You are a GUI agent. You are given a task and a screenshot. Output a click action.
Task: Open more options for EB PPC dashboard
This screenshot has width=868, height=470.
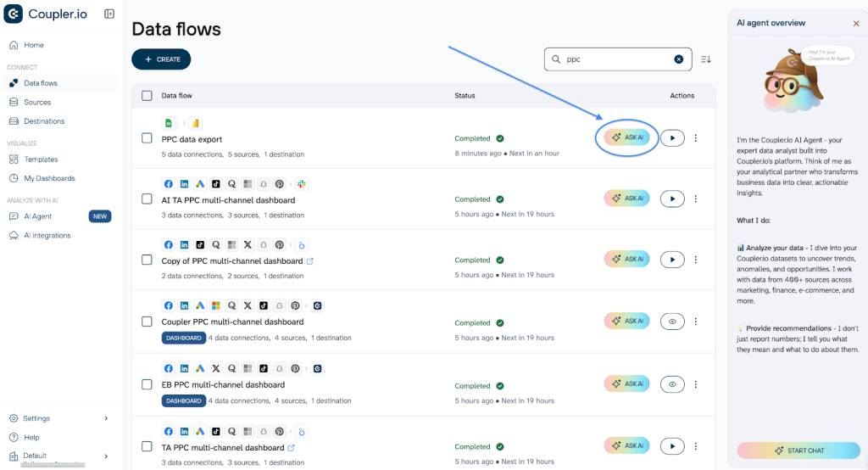pyautogui.click(x=696, y=384)
